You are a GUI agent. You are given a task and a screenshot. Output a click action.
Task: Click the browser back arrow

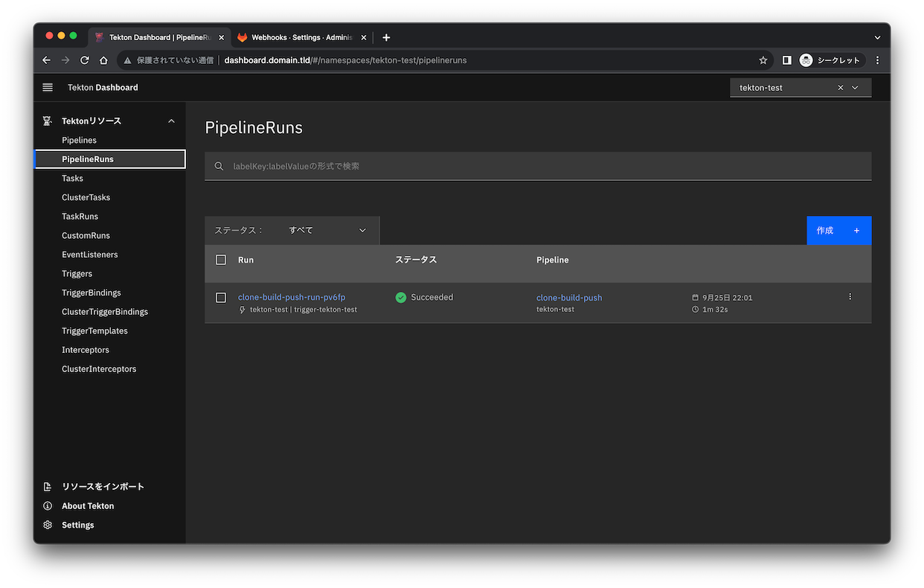46,60
